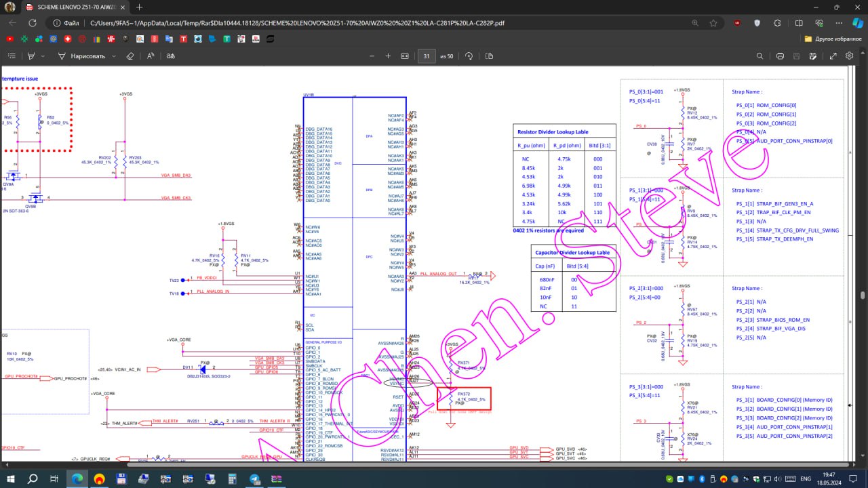Add this page to favorites star

pyautogui.click(x=713, y=22)
